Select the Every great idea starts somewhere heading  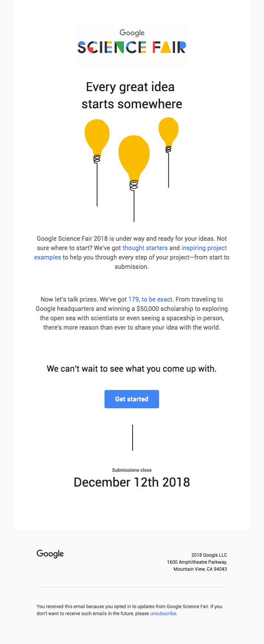132,95
